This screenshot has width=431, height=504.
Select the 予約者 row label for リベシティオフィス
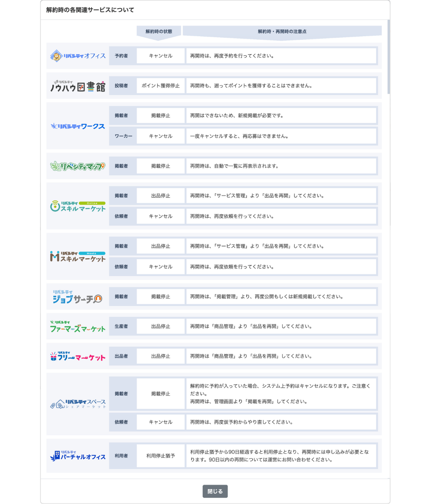tap(122, 56)
